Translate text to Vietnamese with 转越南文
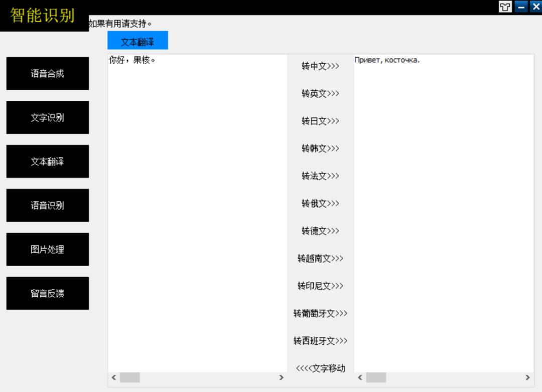542x392 pixels. (x=320, y=258)
